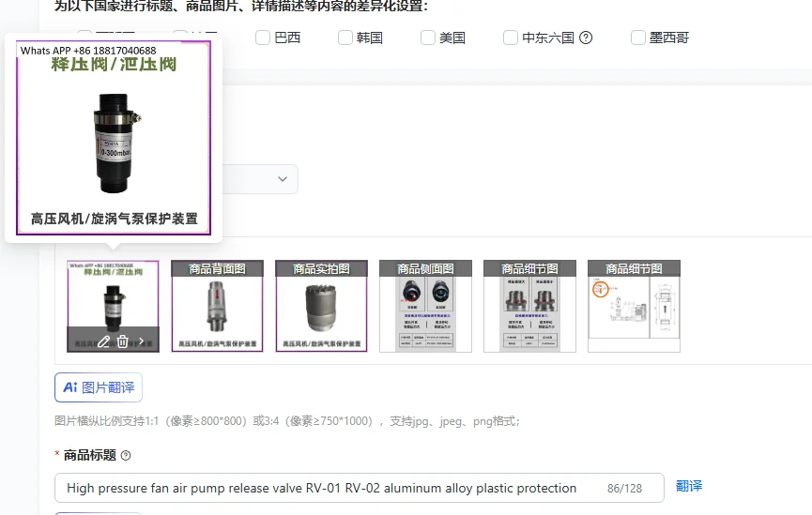Check the 美国 country checkbox

point(428,38)
